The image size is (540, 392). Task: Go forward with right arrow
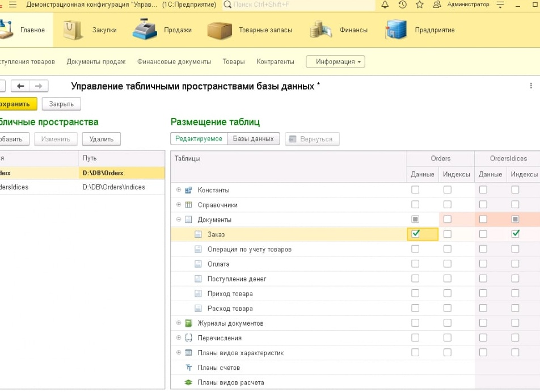(39, 86)
